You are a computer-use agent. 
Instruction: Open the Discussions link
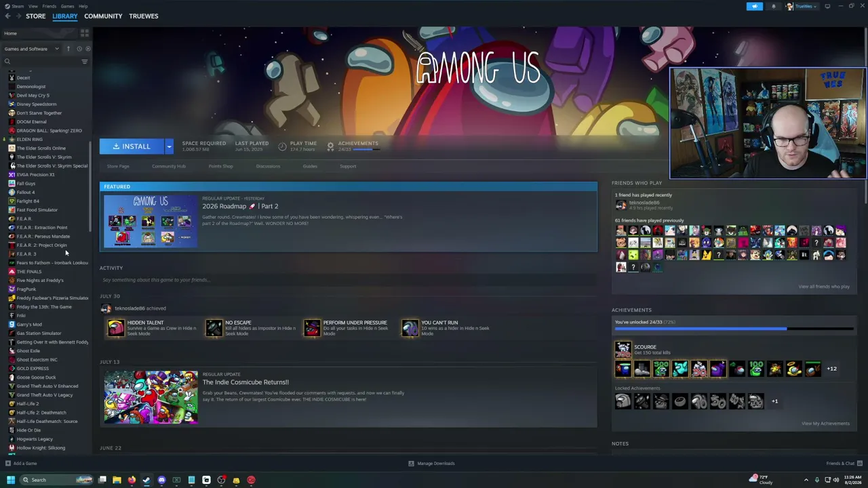pos(268,166)
